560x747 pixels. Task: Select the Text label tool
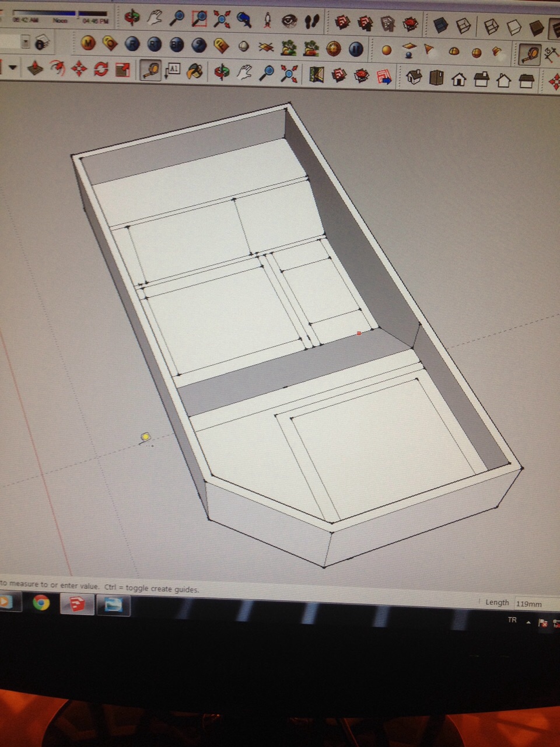pyautogui.click(x=173, y=71)
